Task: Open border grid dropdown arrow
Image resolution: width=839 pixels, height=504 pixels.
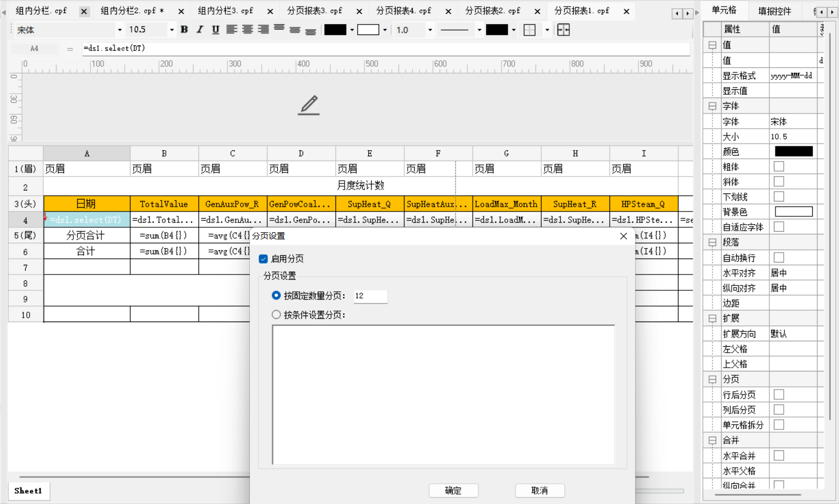Action: pyautogui.click(x=547, y=30)
